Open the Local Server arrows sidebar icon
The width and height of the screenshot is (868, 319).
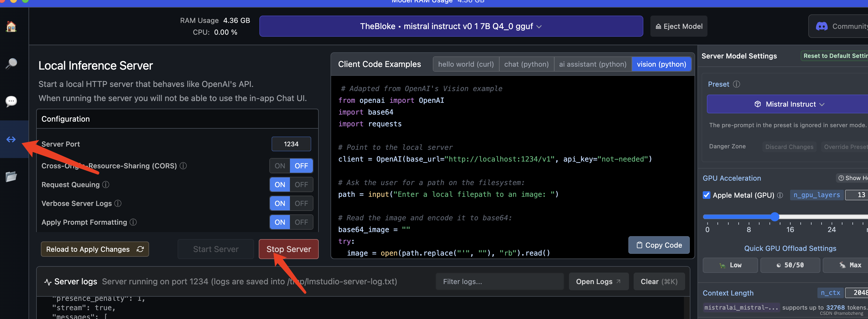11,139
